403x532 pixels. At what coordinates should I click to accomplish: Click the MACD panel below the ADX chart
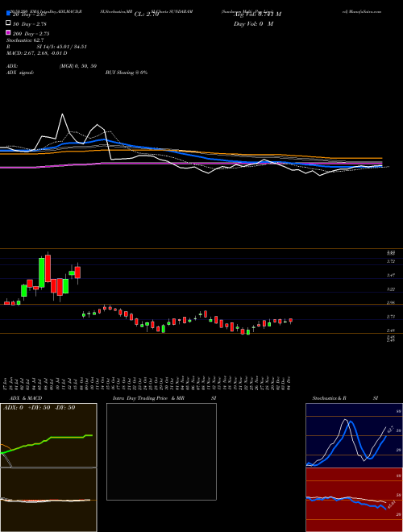pyautogui.click(x=48, y=500)
